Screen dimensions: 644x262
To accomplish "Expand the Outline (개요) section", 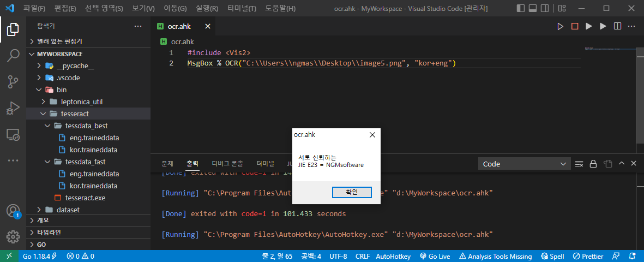I will coord(88,220).
